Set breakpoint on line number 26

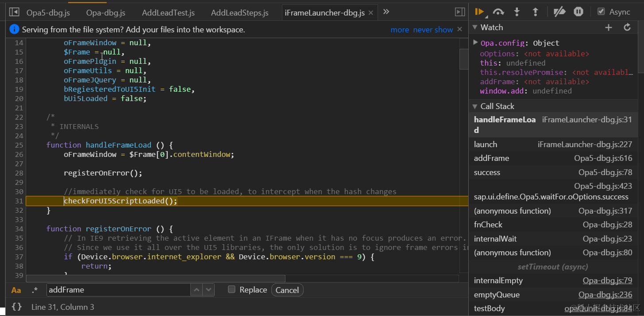[x=19, y=154]
